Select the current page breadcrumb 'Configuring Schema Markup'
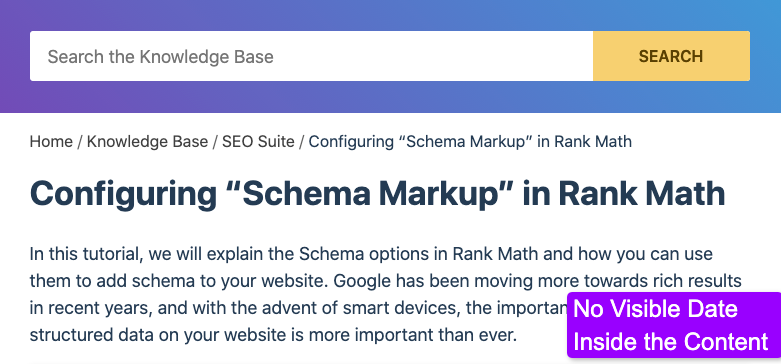 click(x=470, y=141)
